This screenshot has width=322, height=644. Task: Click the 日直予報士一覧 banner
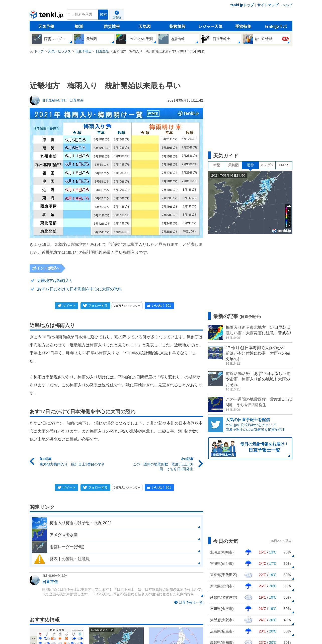click(250, 448)
